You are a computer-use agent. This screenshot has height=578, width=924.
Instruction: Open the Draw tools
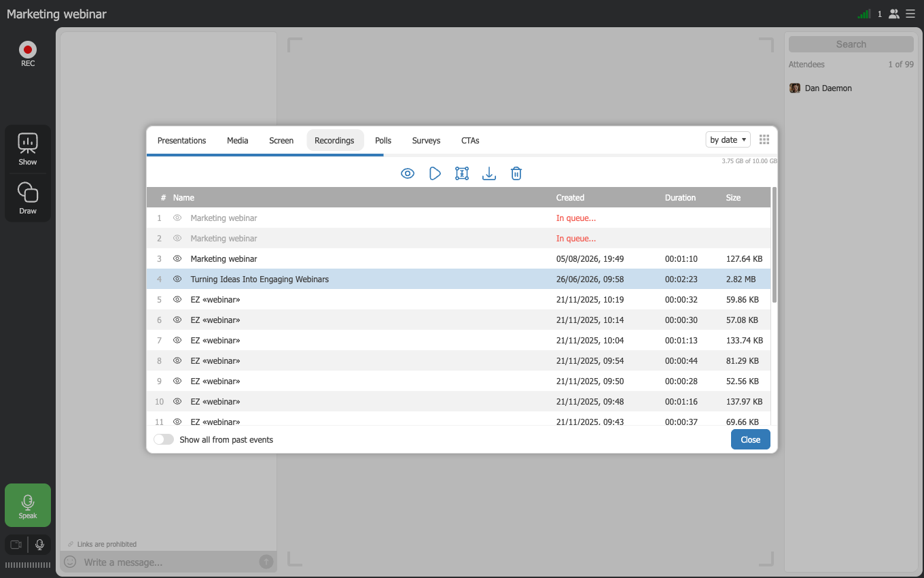(x=28, y=198)
